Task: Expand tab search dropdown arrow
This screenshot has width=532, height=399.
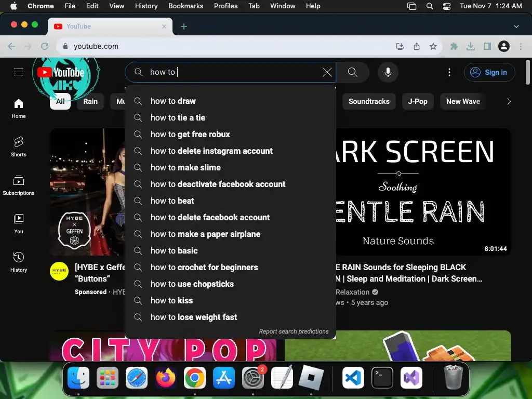Action: (516, 26)
